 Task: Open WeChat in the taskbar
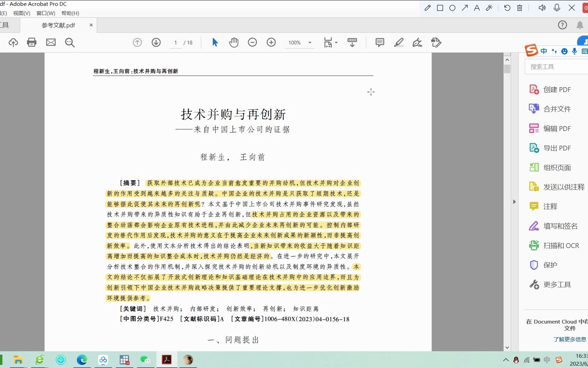[x=145, y=360]
